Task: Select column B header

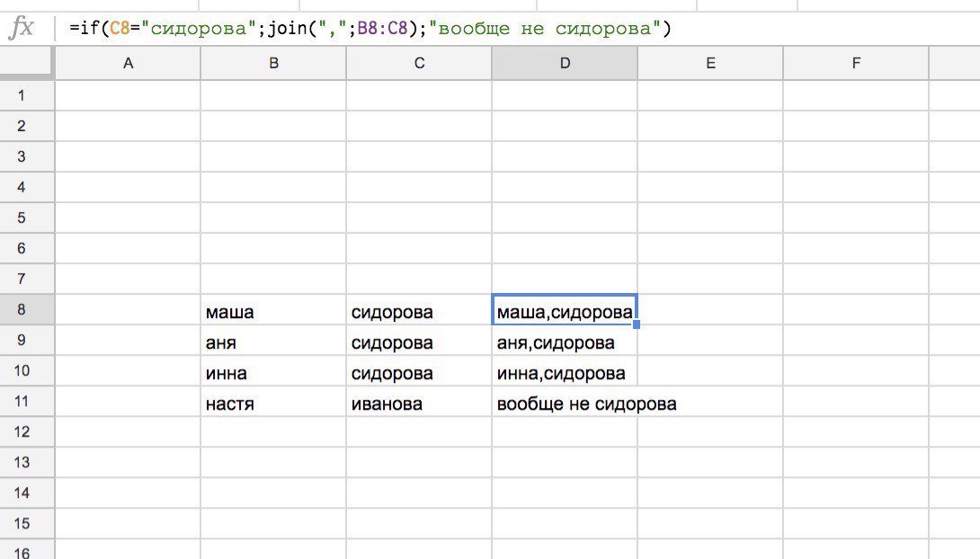Action: 273,63
